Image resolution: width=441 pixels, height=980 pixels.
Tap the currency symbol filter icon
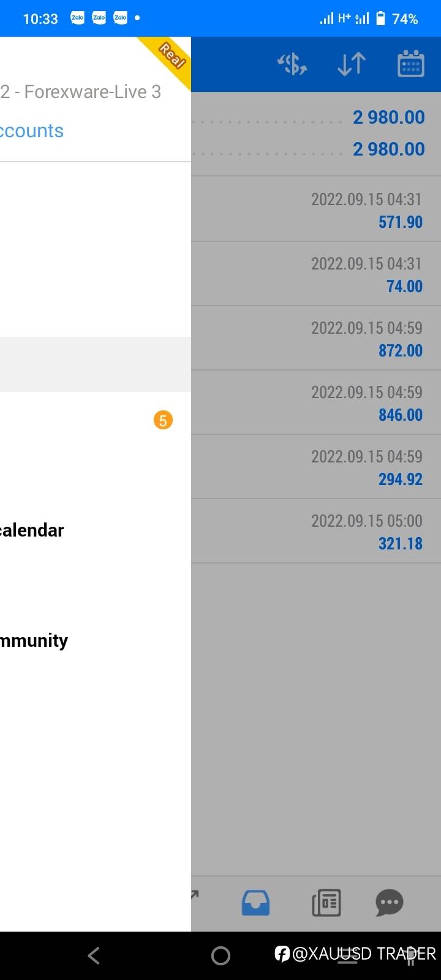point(292,64)
